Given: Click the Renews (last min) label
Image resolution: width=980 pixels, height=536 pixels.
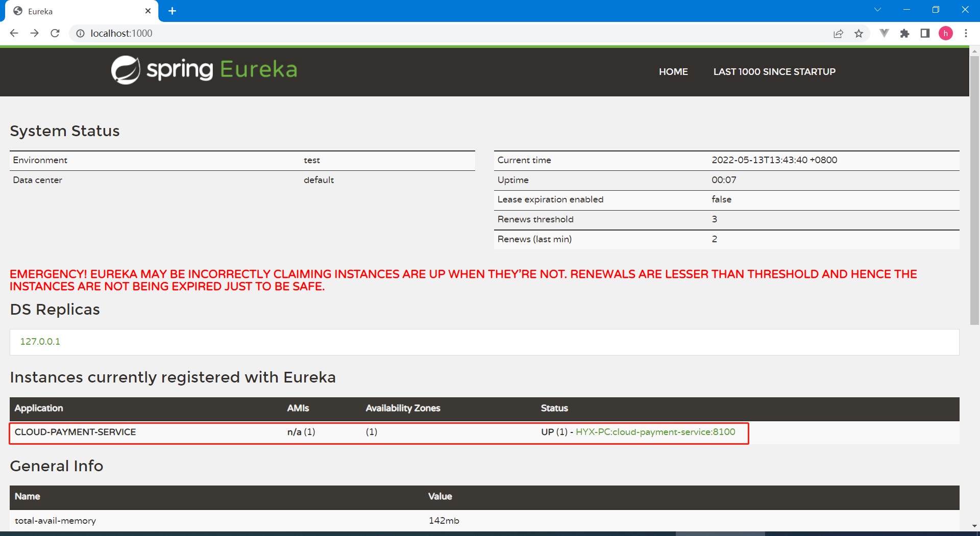Looking at the screenshot, I should point(534,239).
